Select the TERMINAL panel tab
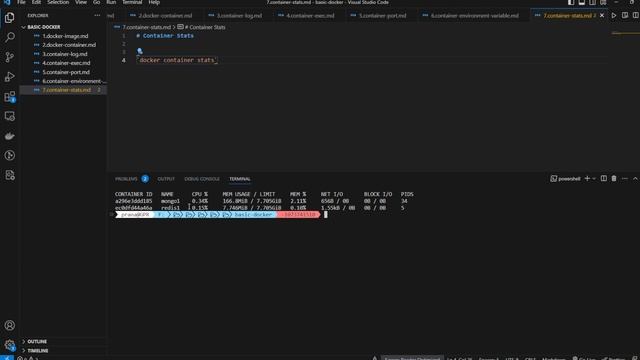This screenshot has width=640, height=360. pos(240,179)
